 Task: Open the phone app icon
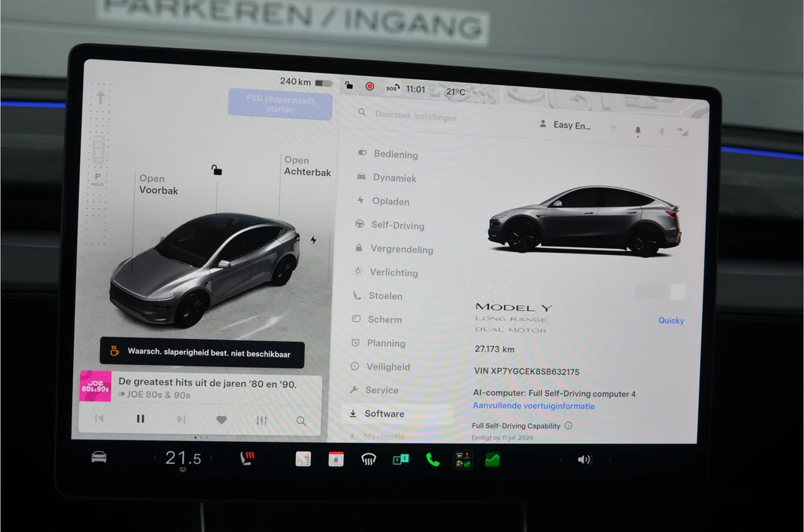[433, 460]
